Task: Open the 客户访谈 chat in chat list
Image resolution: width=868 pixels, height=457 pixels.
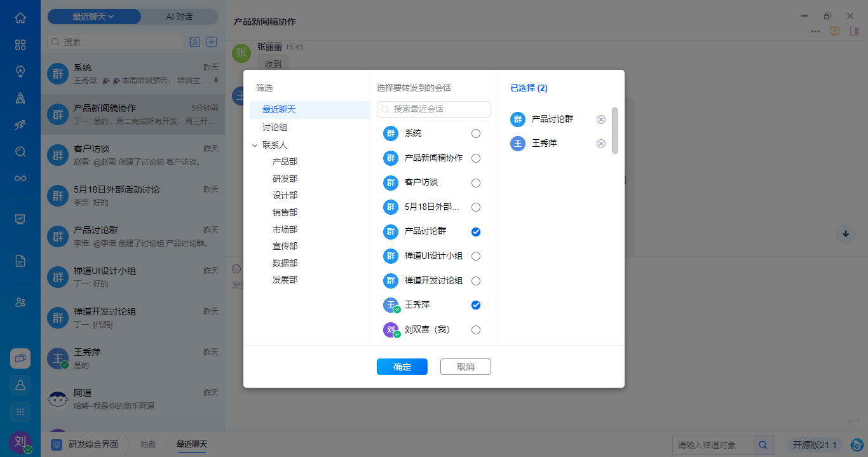Action: click(x=133, y=154)
